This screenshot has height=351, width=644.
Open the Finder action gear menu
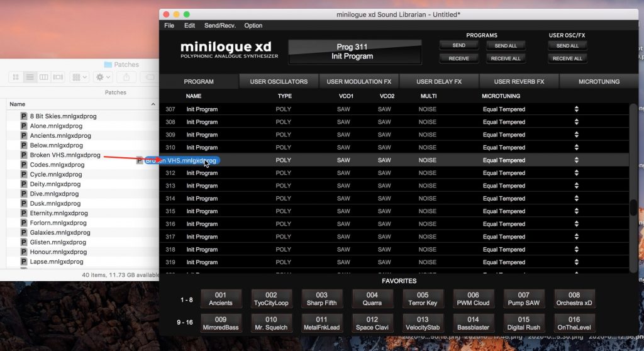(103, 77)
